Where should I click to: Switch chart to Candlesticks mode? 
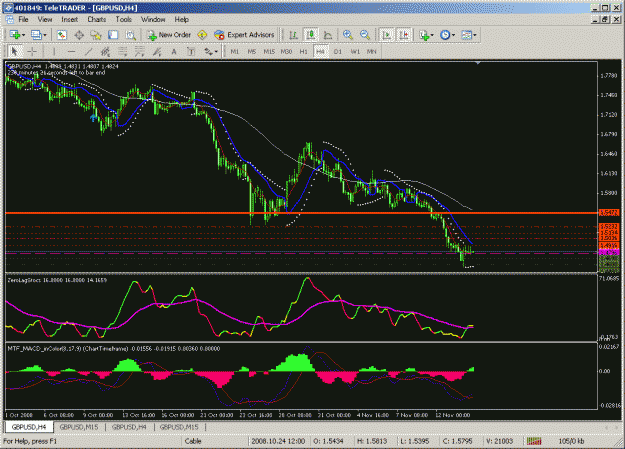pyautogui.click(x=311, y=35)
